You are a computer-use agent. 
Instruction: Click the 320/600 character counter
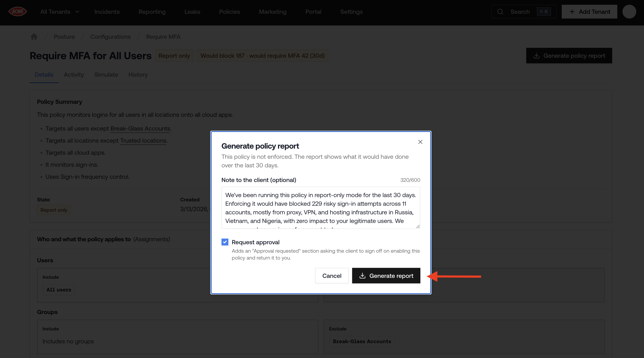point(410,180)
